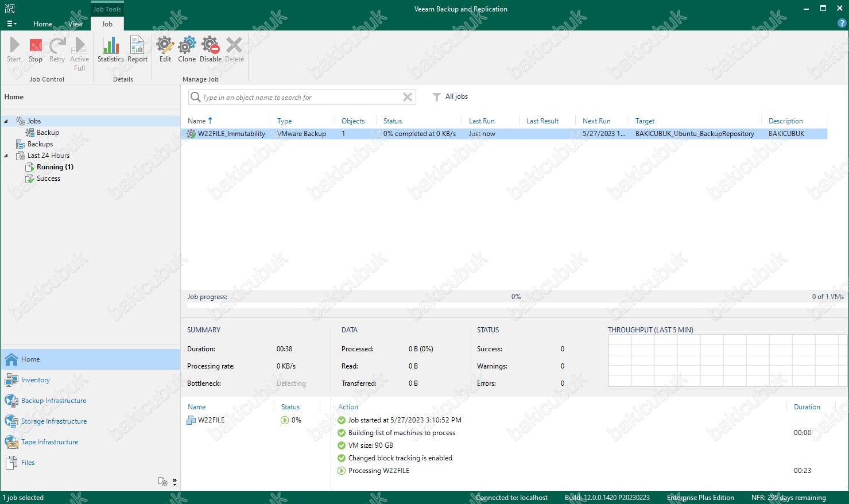The image size is (849, 504).
Task: Collapse the Last 24 Hours node
Action: (6, 156)
